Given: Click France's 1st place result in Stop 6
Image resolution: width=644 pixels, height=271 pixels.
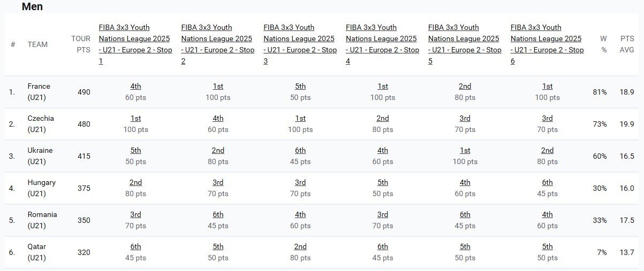Looking at the screenshot, I should 547,86.
